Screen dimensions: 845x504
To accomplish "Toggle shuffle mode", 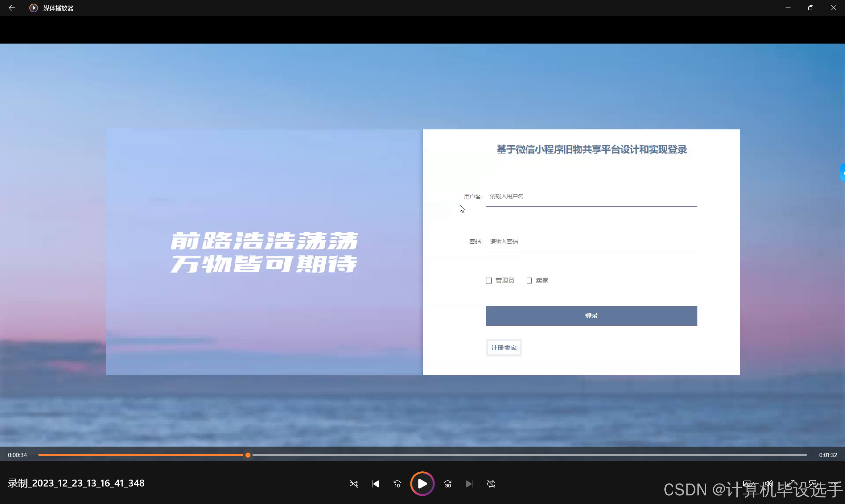I will [353, 484].
